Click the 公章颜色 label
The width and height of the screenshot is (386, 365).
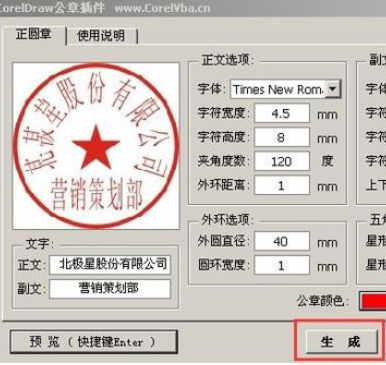pyautogui.click(x=322, y=301)
